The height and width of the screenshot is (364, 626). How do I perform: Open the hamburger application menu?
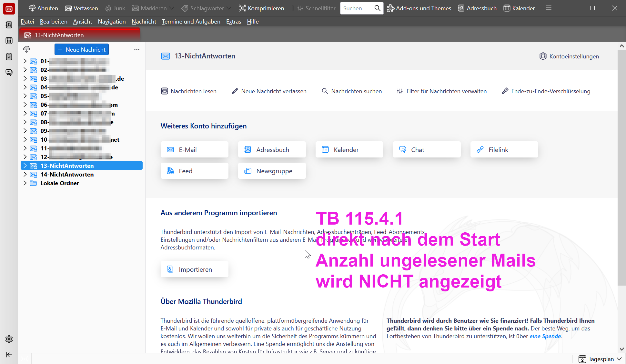549,8
